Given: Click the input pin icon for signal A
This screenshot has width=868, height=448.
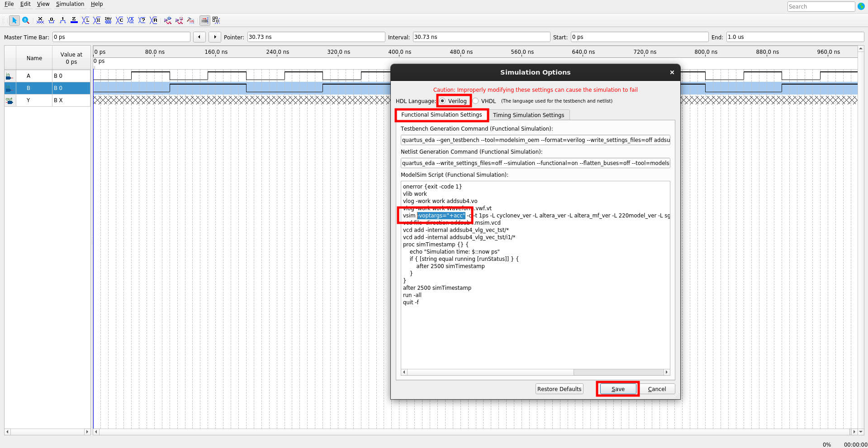Looking at the screenshot, I should [9, 76].
